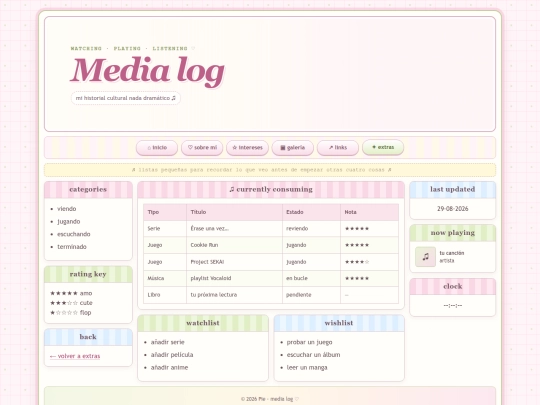
Task: Click the 29-08-2026 last updated date
Action: coord(453,209)
